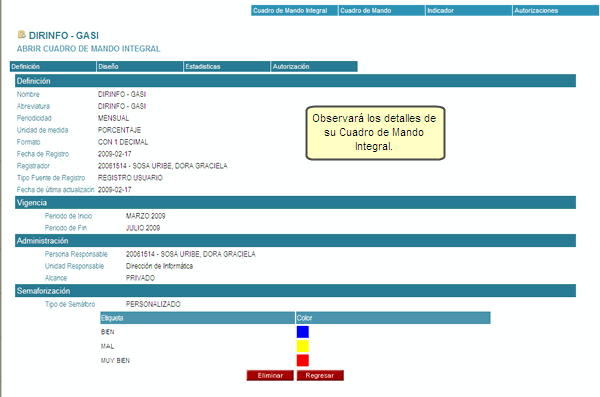Image resolution: width=600 pixels, height=397 pixels.
Task: Select the blue swatch for BIEN
Action: tap(303, 332)
